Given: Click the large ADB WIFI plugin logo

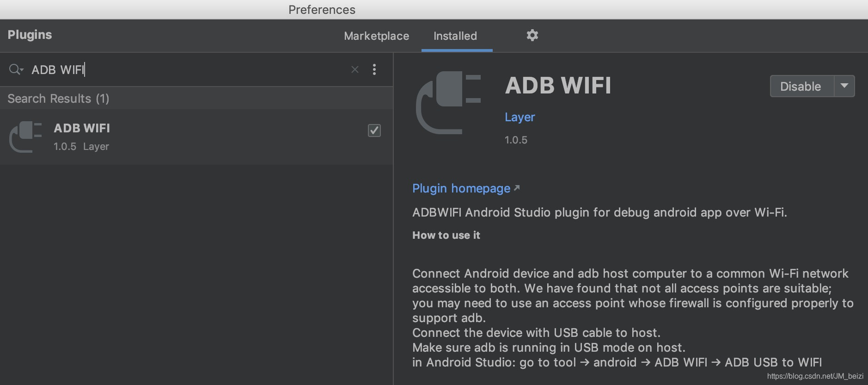Looking at the screenshot, I should [x=448, y=102].
